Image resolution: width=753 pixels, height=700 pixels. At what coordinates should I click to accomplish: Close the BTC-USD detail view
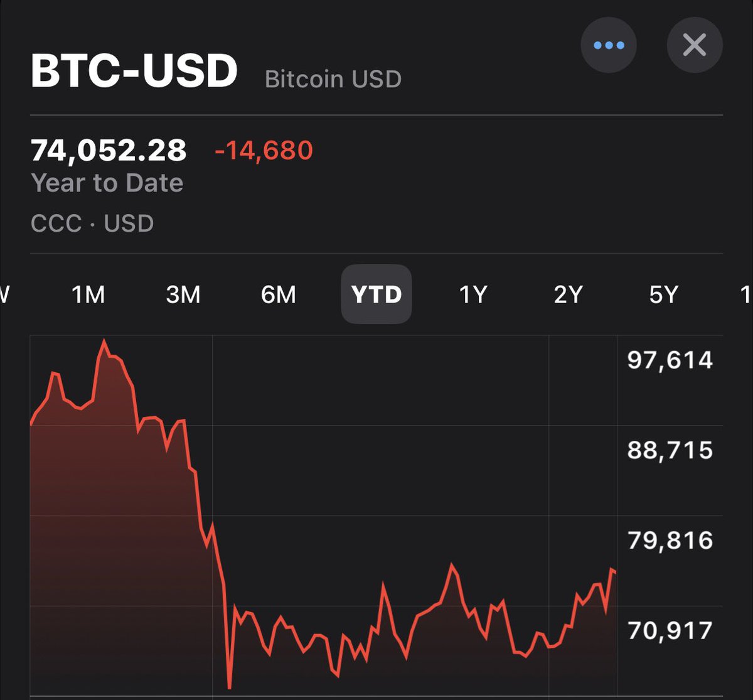click(x=694, y=45)
